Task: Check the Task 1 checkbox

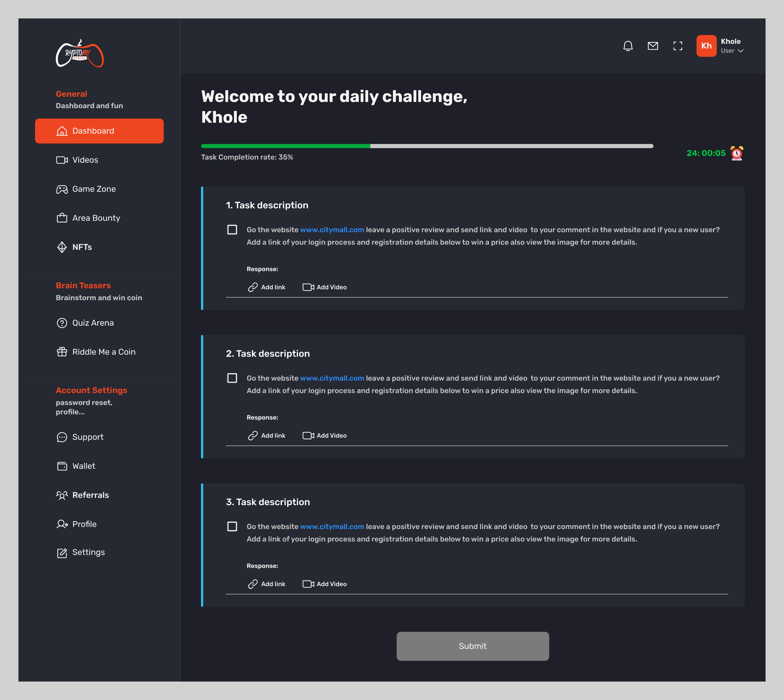Action: click(232, 230)
